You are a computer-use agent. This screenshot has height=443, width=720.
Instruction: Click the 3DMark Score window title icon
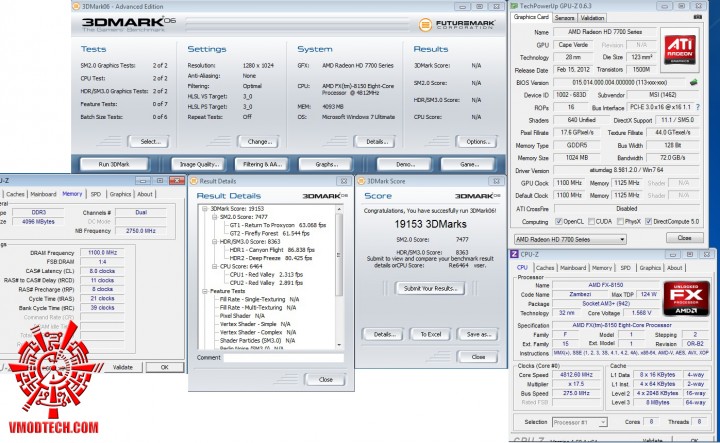361,181
